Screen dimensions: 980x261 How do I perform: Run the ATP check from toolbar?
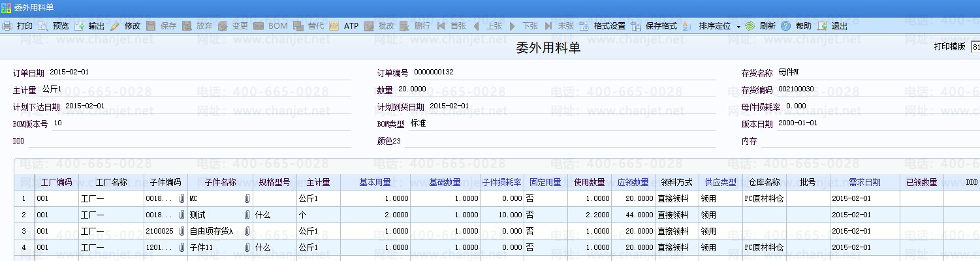[334, 26]
